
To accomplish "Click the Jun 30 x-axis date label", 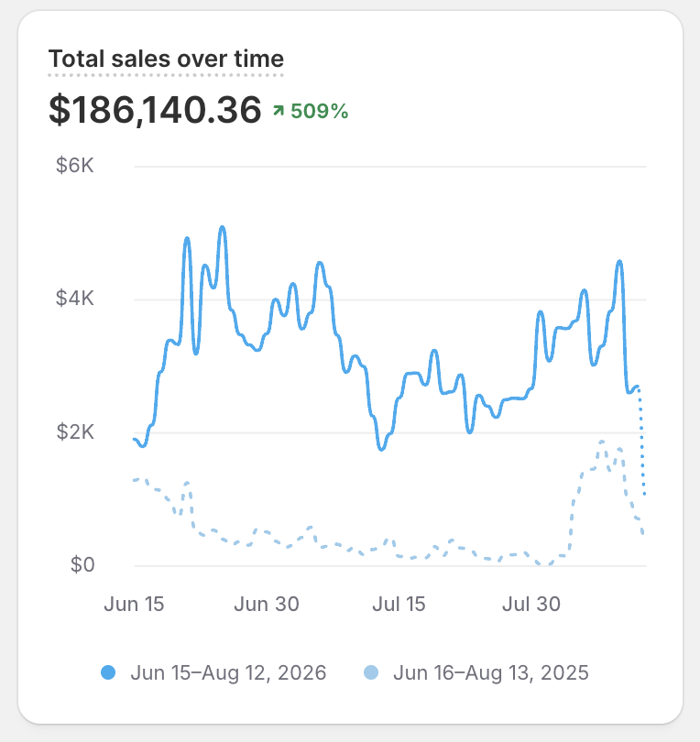I will (267, 605).
